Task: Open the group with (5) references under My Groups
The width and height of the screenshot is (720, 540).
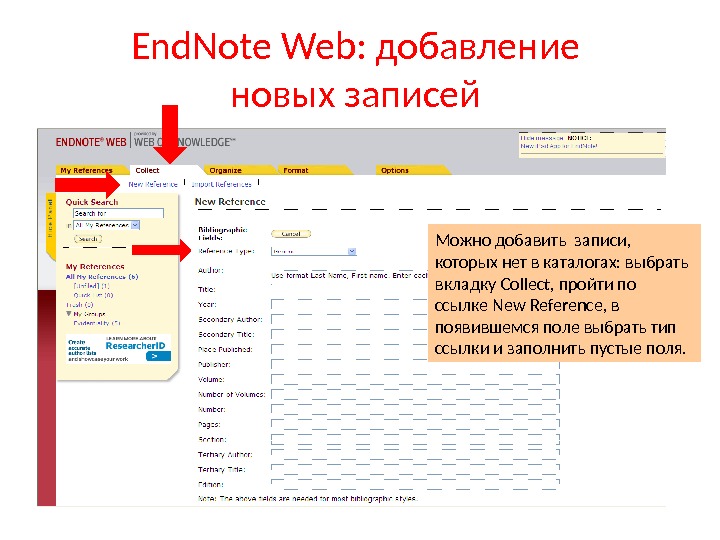Action: coord(97,323)
